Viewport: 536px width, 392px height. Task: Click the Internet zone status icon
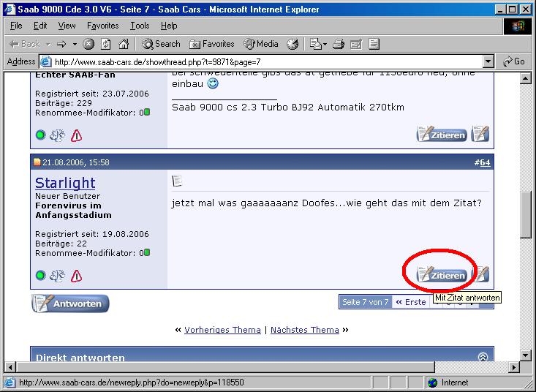pyautogui.click(x=432, y=382)
